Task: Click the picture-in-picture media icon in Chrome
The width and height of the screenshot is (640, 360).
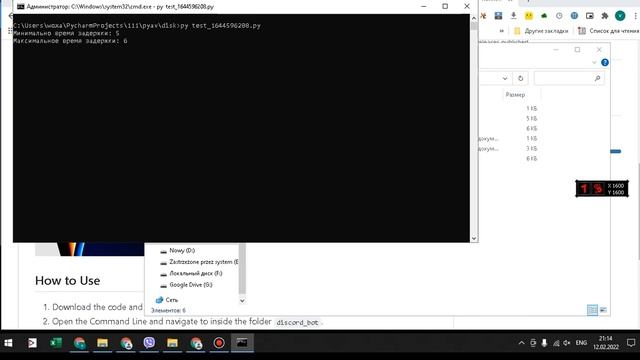Action: coord(590,16)
